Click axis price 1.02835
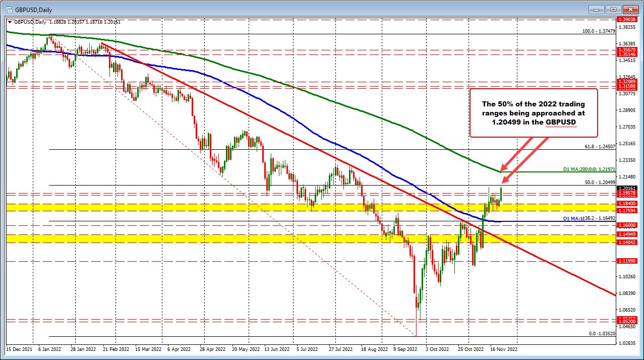The height and width of the screenshot is (360, 644). [x=627, y=343]
